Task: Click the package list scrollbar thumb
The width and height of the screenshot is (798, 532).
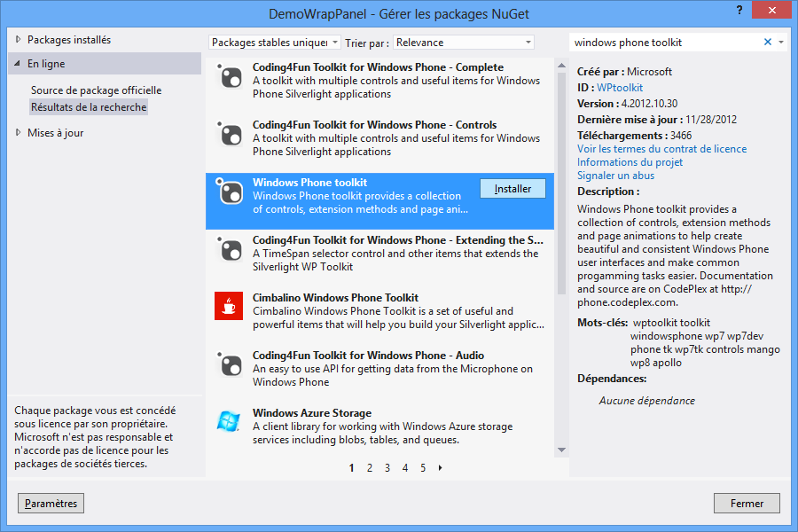Action: [x=561, y=184]
